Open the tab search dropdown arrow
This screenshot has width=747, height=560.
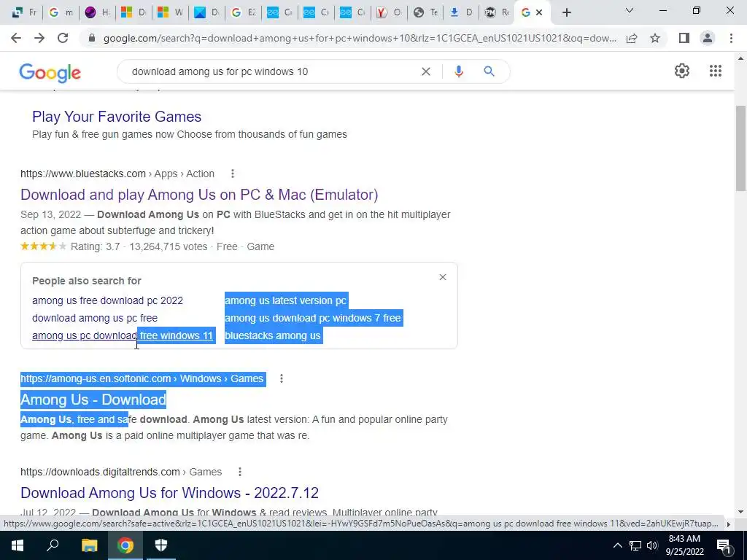click(x=630, y=10)
